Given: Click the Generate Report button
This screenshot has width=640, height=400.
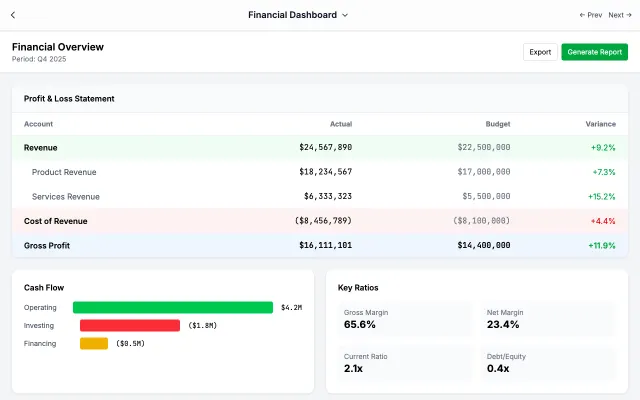Looking at the screenshot, I should pos(594,52).
